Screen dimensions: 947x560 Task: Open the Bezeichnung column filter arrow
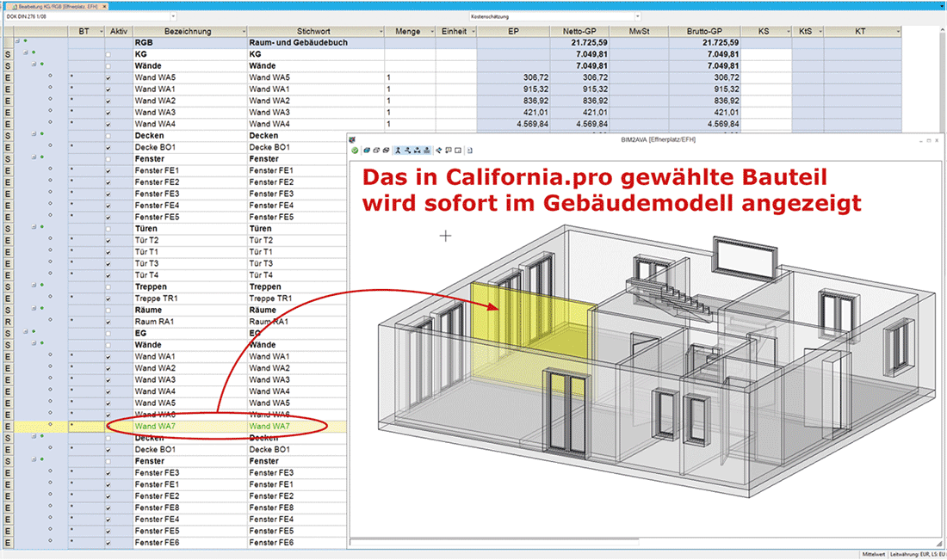244,31
